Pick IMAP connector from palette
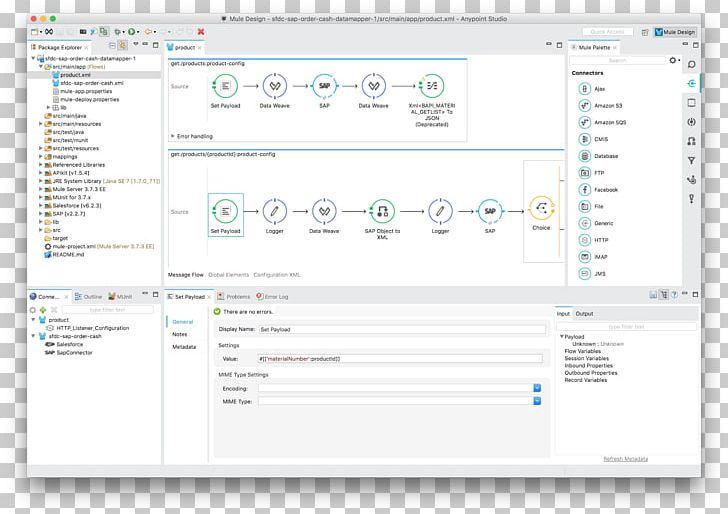Viewport: 728px width, 514px height. point(593,257)
